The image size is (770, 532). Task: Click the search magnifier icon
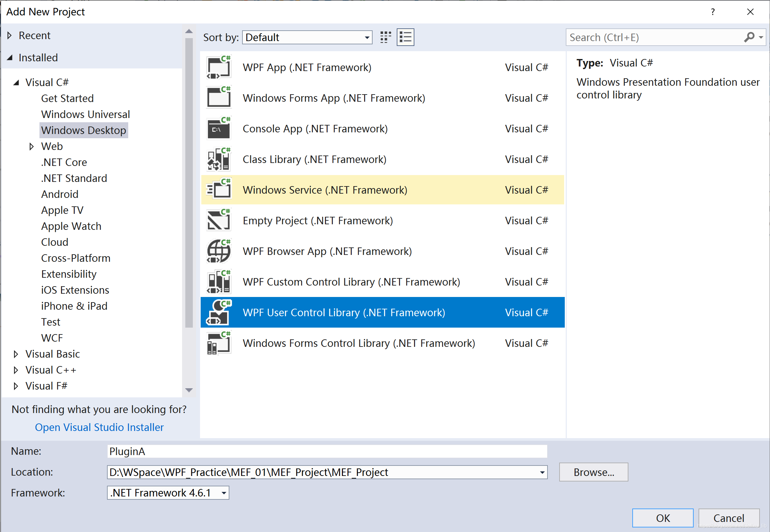coord(749,37)
